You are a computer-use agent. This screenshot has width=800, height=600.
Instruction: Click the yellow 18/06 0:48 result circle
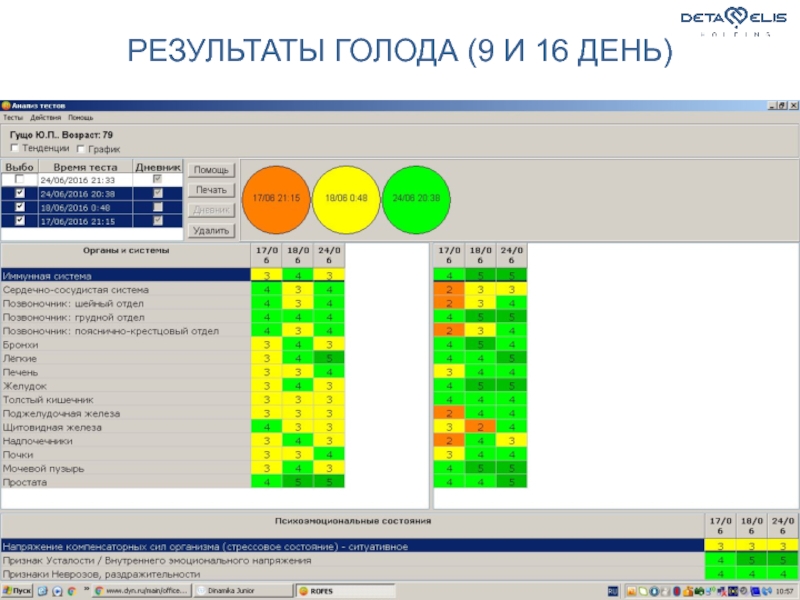pyautogui.click(x=346, y=198)
